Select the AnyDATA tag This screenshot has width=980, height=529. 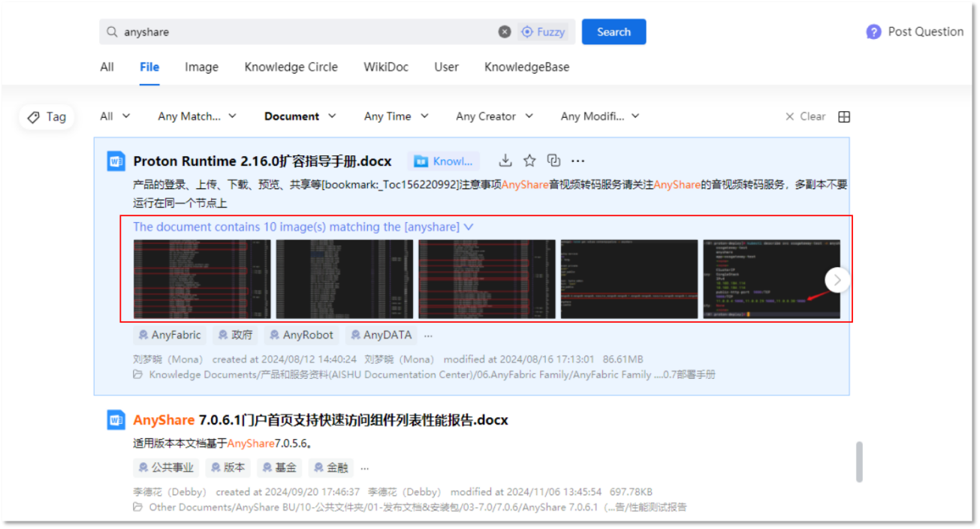click(381, 335)
